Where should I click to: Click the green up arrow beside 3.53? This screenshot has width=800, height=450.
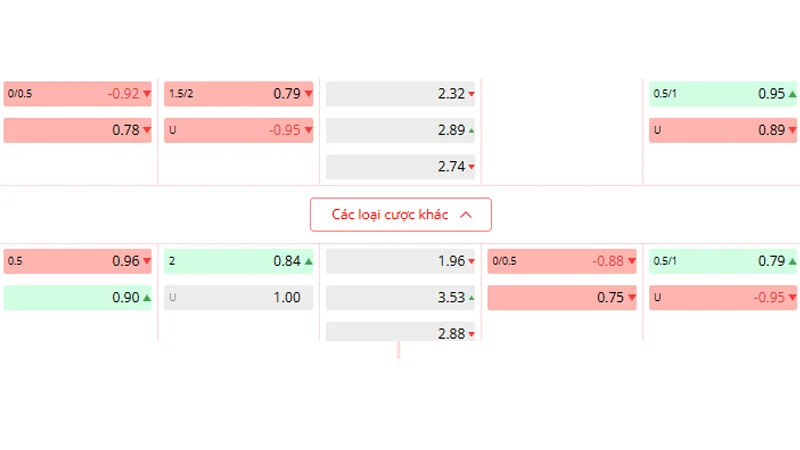point(472,298)
